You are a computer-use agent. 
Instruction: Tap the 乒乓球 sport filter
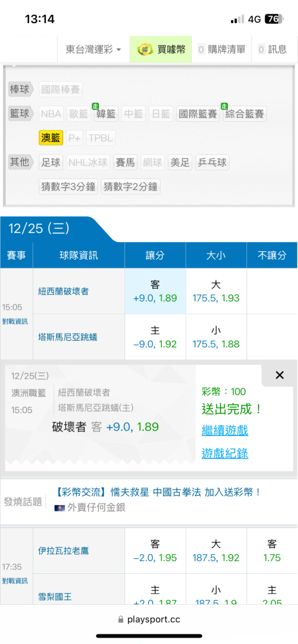point(212,163)
